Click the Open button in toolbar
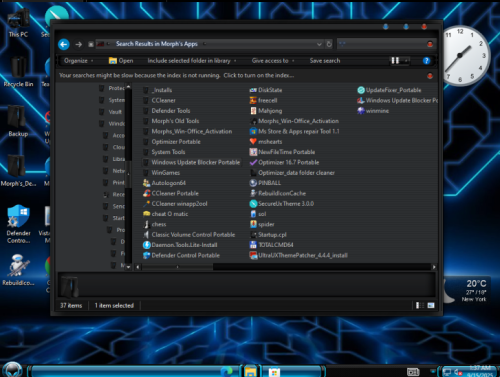Viewport: 500px width, 377px height. click(x=121, y=61)
